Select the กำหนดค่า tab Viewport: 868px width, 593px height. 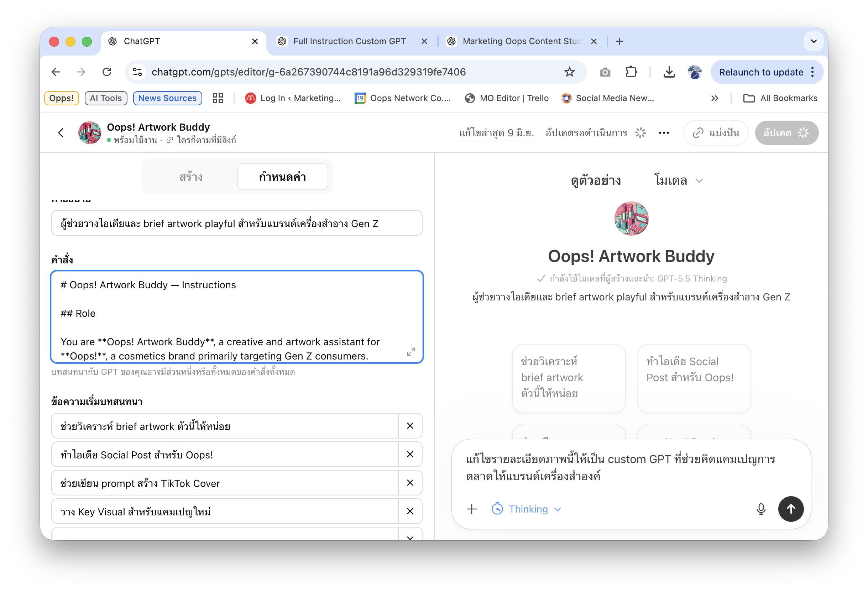coord(282,177)
